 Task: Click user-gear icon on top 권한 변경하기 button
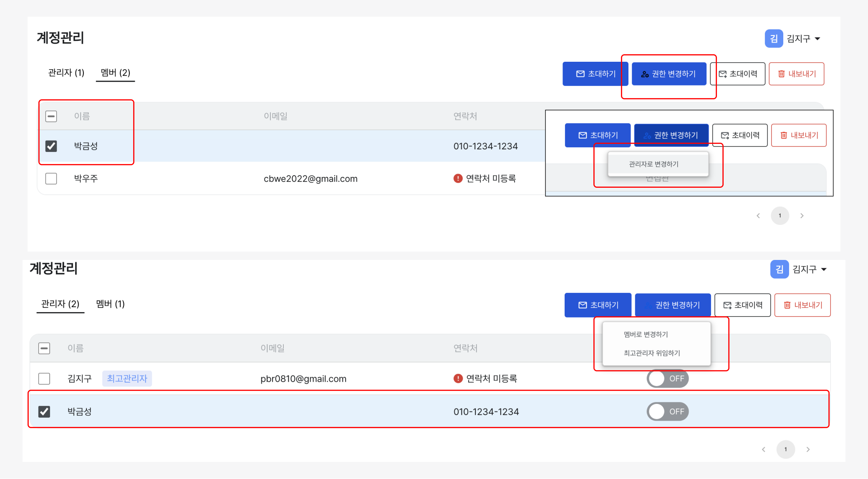(645, 74)
